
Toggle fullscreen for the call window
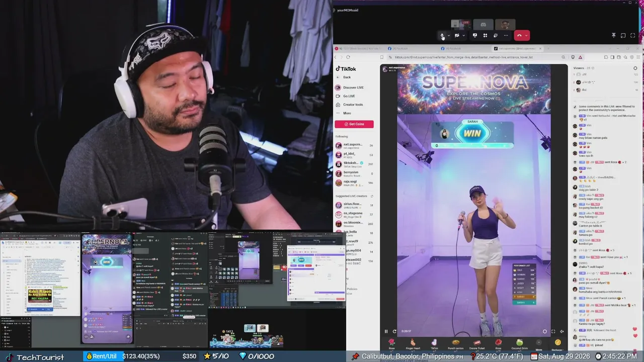(x=632, y=36)
